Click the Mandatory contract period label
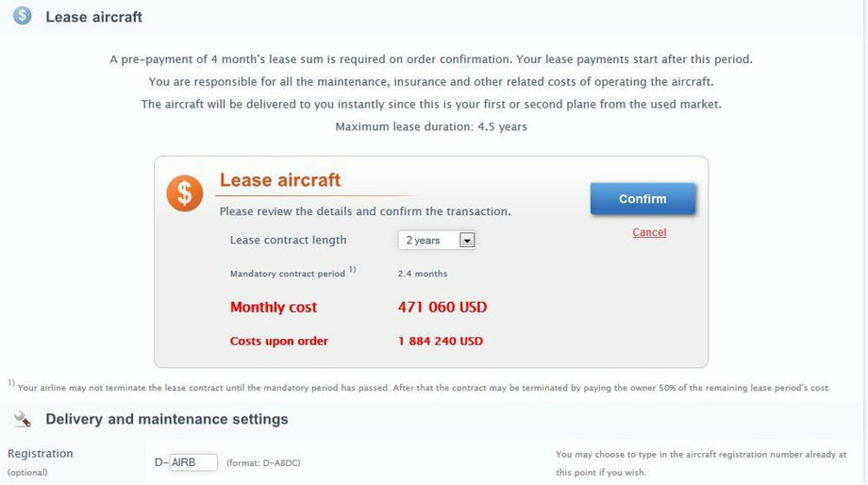Screen dimensions: 868x485 287,274
